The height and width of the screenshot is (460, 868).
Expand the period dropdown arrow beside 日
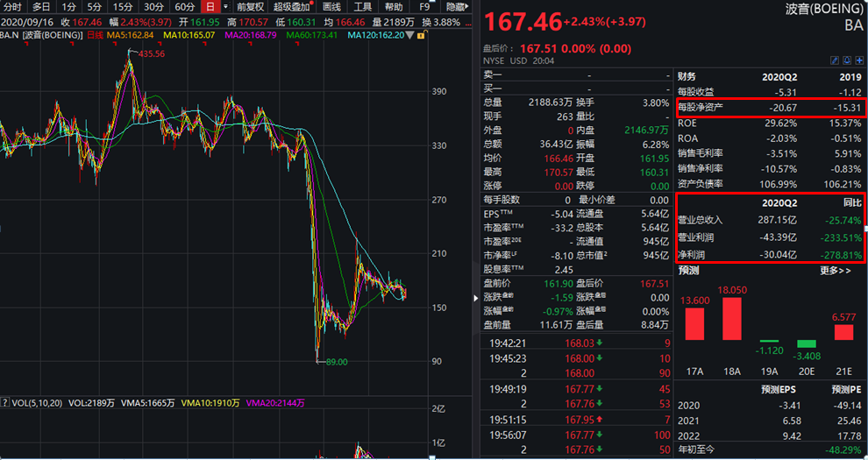(226, 7)
